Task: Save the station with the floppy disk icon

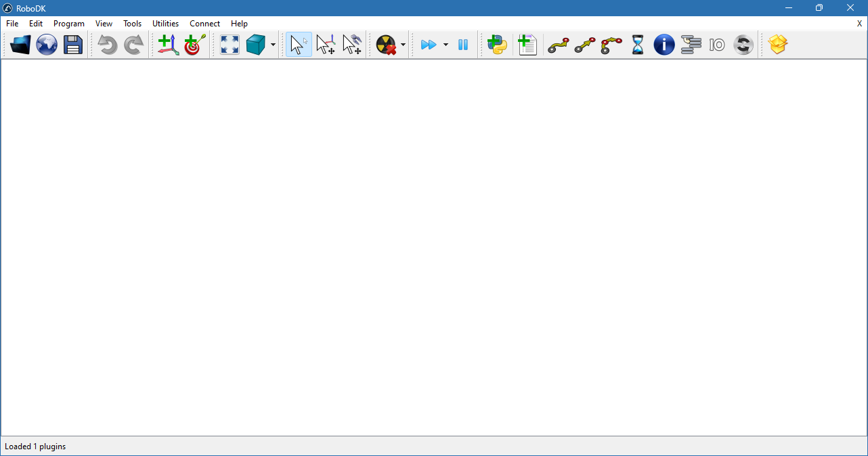Action: click(73, 45)
